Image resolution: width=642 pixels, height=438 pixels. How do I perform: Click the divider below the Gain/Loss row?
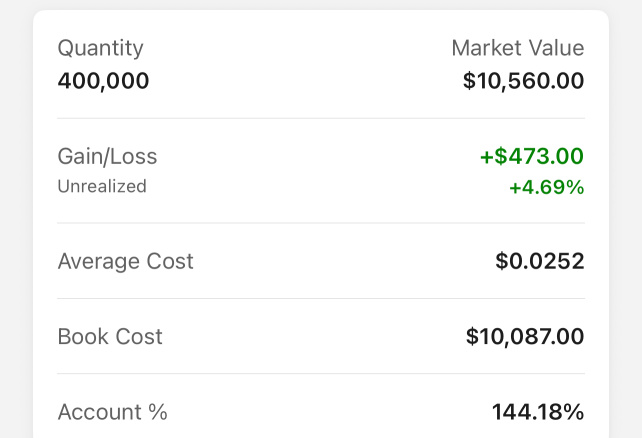321,223
